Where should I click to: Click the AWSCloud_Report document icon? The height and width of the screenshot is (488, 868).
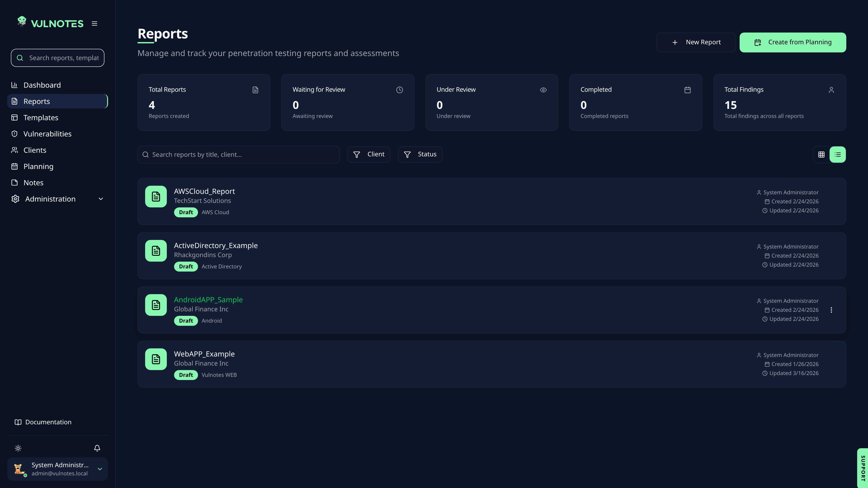pos(156,196)
